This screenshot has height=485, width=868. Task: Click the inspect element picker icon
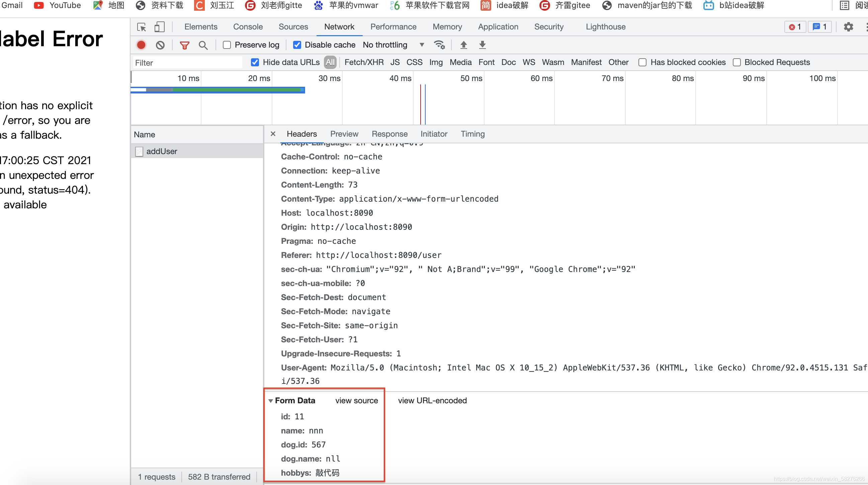point(142,27)
